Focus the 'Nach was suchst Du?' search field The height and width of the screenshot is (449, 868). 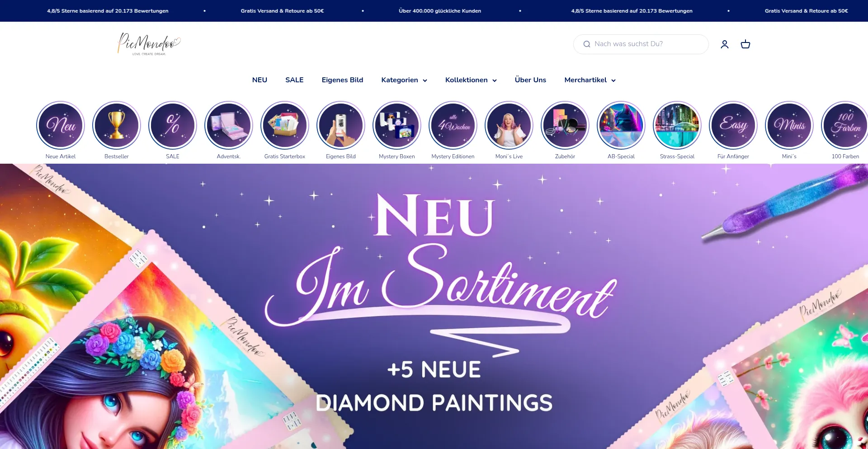tap(641, 44)
